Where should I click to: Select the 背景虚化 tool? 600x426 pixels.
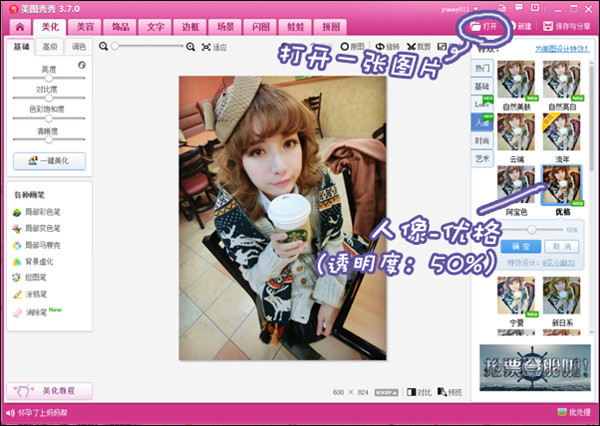pos(33,262)
